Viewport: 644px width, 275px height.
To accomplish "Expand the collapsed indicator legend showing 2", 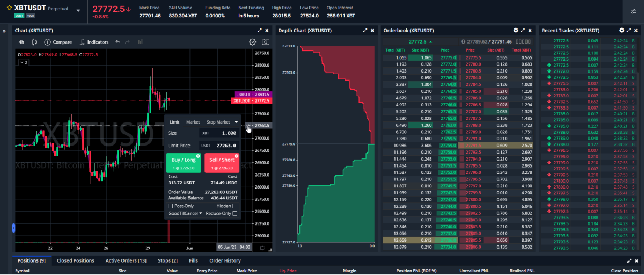I will (24, 62).
